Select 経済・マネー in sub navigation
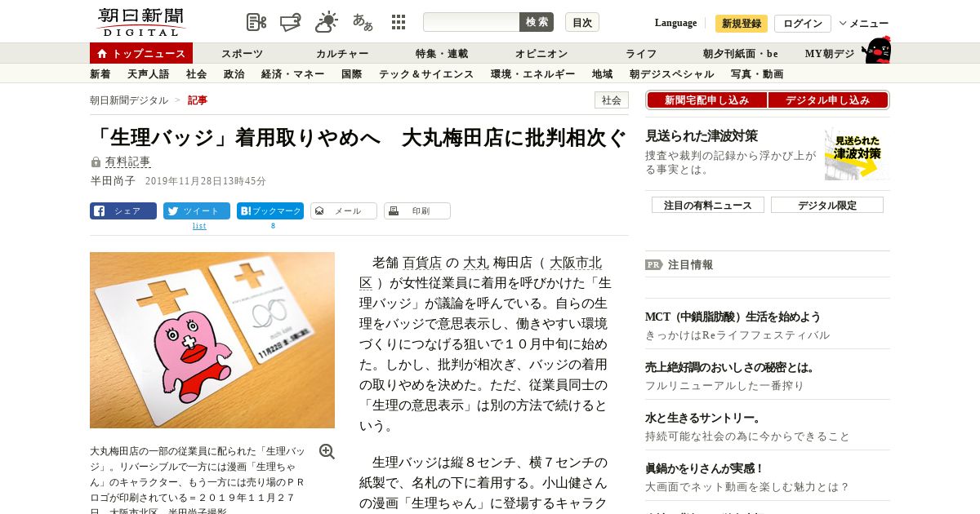The width and height of the screenshot is (980, 514). (292, 74)
